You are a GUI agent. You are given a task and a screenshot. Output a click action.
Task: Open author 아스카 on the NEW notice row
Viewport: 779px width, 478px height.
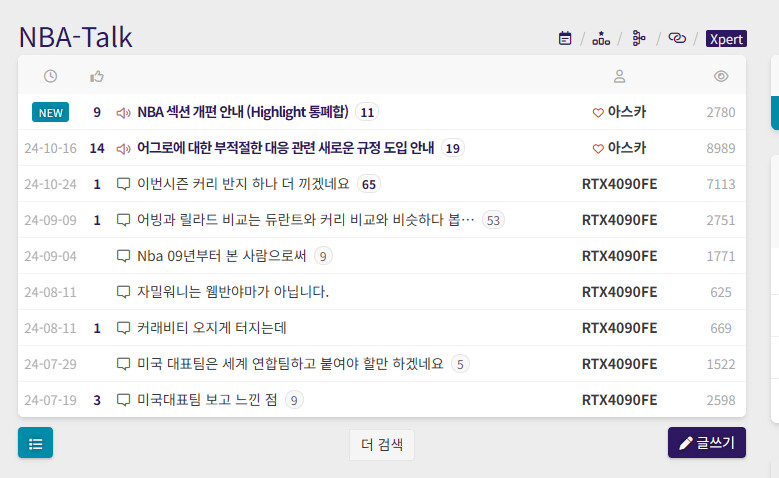(627, 112)
